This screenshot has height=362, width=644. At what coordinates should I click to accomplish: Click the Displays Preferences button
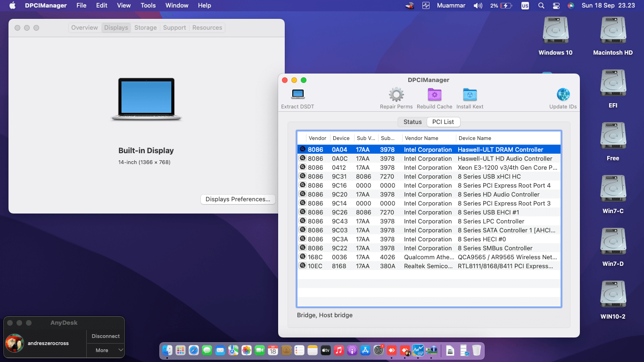238,199
